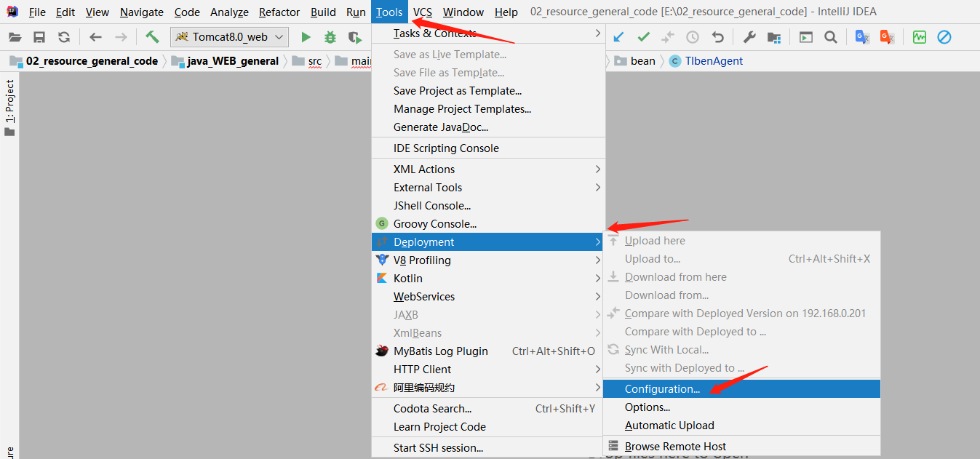Screen dimensions: 980x459
Task: Select Generate JavaDoc menu item
Action: pyautogui.click(x=488, y=127)
